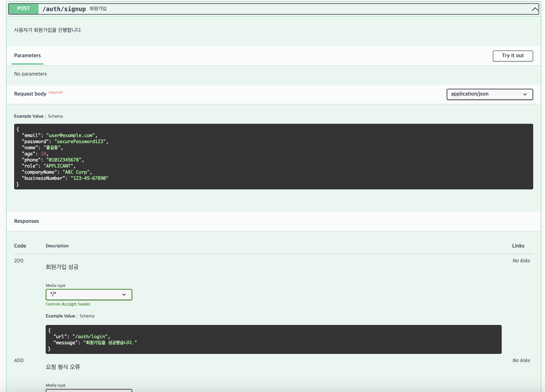The image size is (545, 392).
Task: Click the "/auth/login" url value
Action: pyautogui.click(x=90, y=336)
